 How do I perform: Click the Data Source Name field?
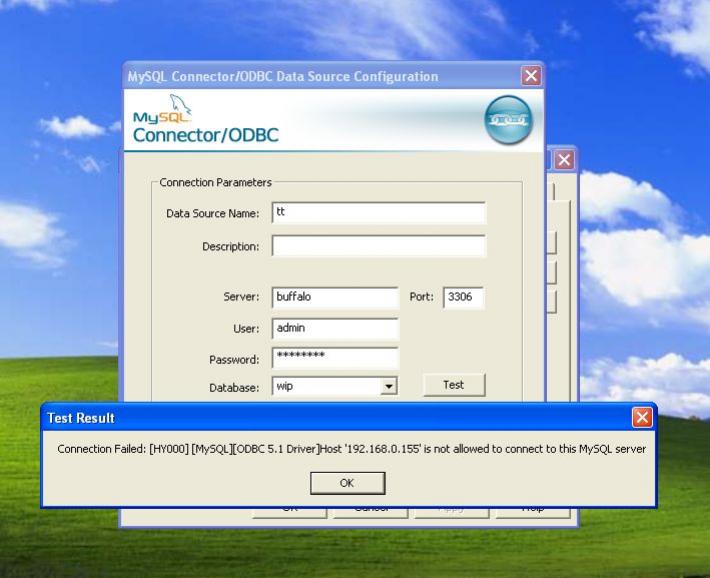(x=379, y=212)
